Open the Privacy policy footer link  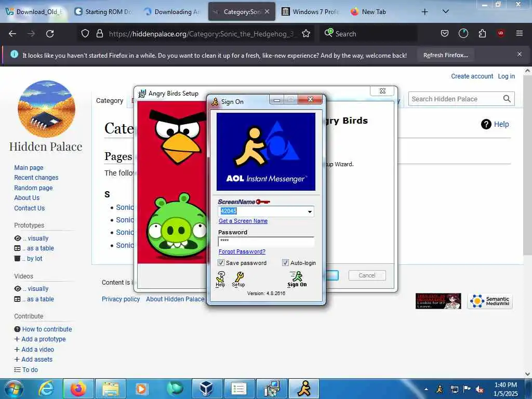click(x=121, y=299)
